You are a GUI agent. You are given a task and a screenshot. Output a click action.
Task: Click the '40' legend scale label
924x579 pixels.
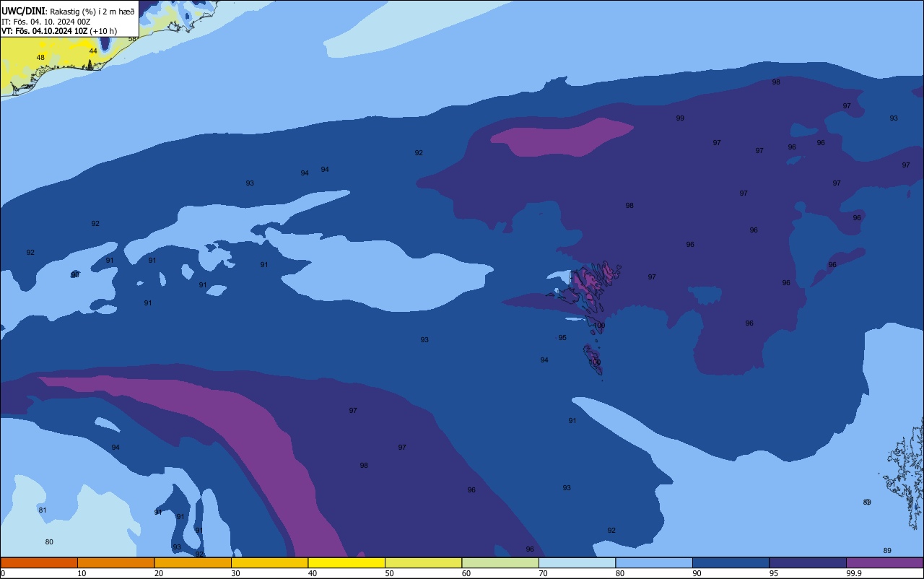[x=313, y=573]
